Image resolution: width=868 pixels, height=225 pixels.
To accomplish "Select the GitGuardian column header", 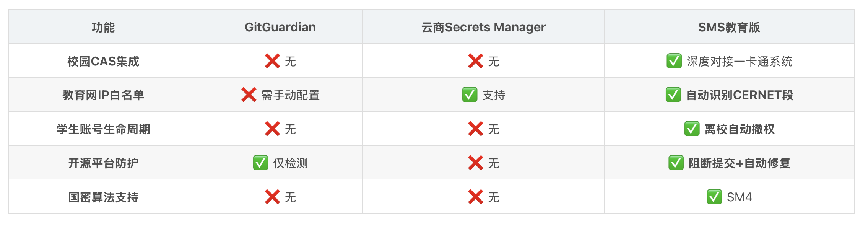I will tap(280, 27).
